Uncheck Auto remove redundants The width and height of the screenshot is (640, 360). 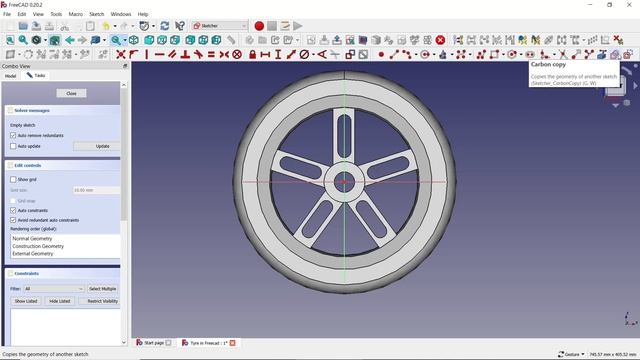click(13, 136)
